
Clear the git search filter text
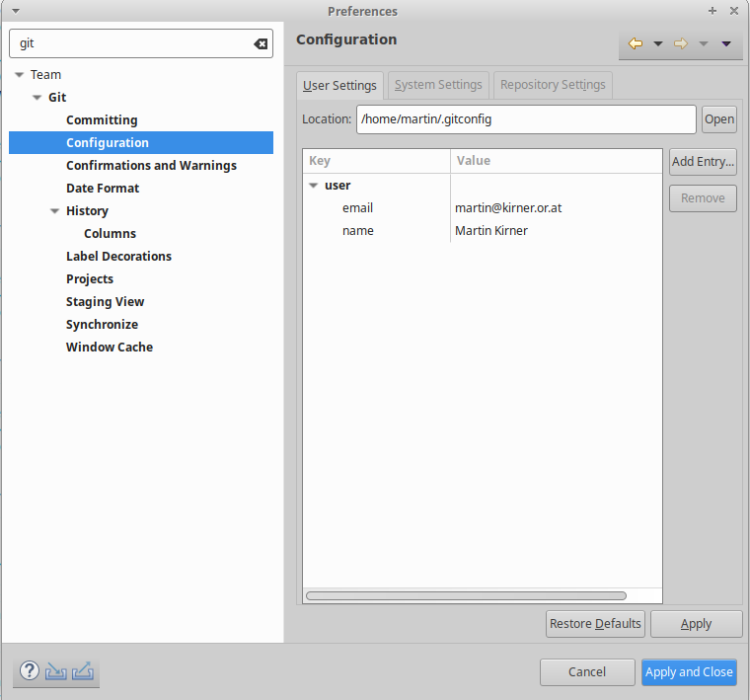pyautogui.click(x=261, y=43)
